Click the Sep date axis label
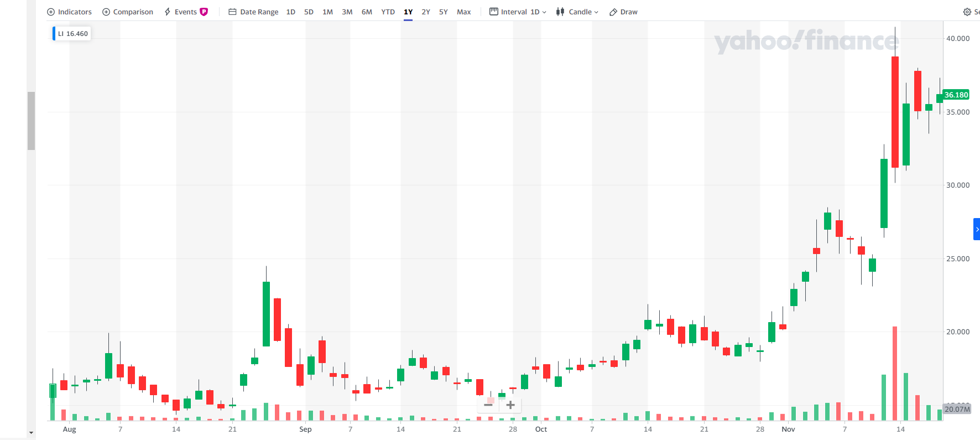 pyautogui.click(x=305, y=429)
